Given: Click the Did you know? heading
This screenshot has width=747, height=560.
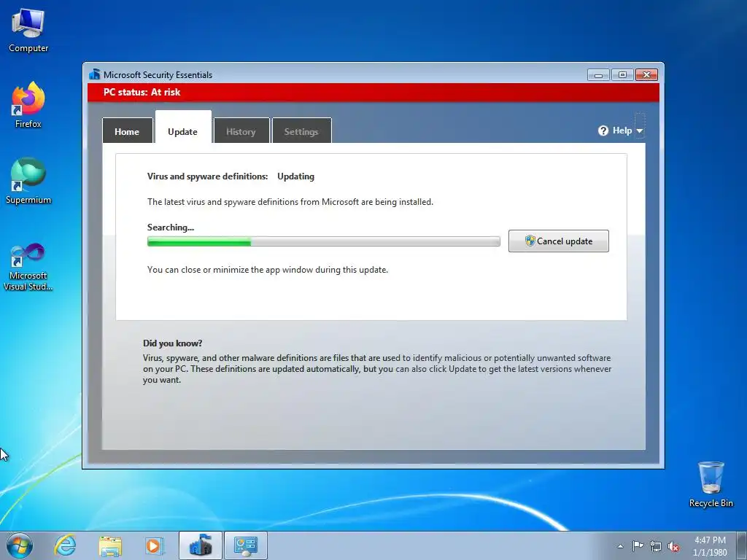Looking at the screenshot, I should 172,343.
